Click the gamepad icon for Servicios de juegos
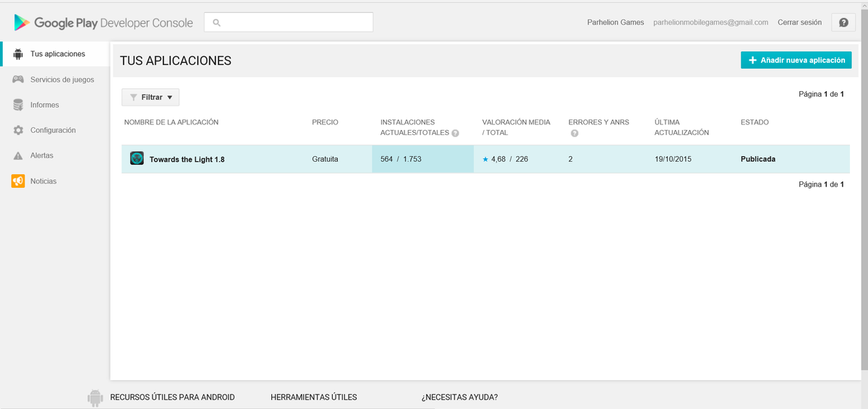Image resolution: width=868 pixels, height=409 pixels. click(18, 79)
